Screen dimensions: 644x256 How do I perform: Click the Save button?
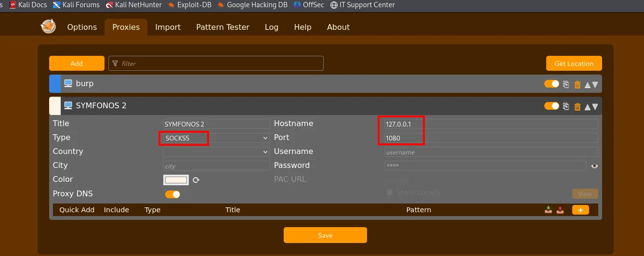click(x=325, y=235)
